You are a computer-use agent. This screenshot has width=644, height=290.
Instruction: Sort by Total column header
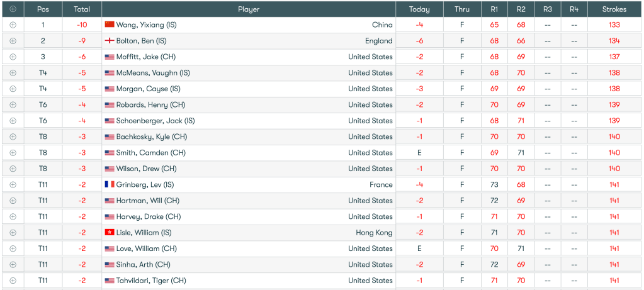tap(82, 9)
